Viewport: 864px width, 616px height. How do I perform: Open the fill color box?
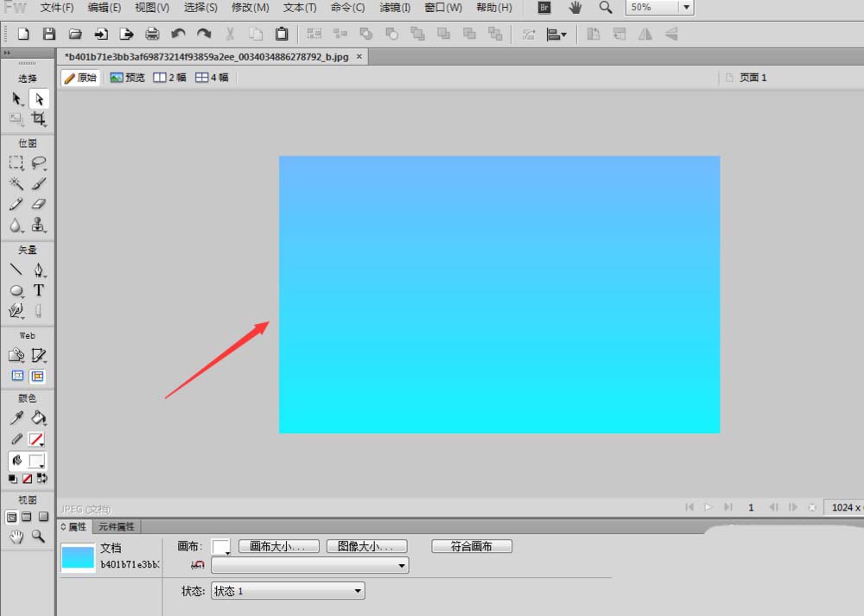(x=36, y=460)
